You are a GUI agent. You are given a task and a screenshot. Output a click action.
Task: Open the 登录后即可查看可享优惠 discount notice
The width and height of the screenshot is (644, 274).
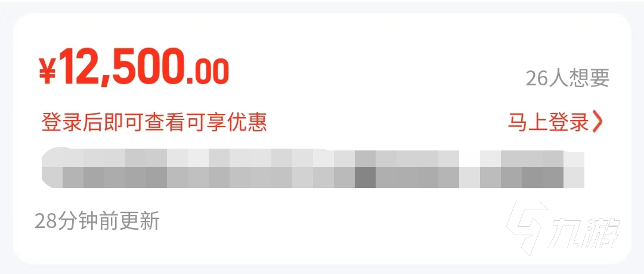tap(154, 122)
